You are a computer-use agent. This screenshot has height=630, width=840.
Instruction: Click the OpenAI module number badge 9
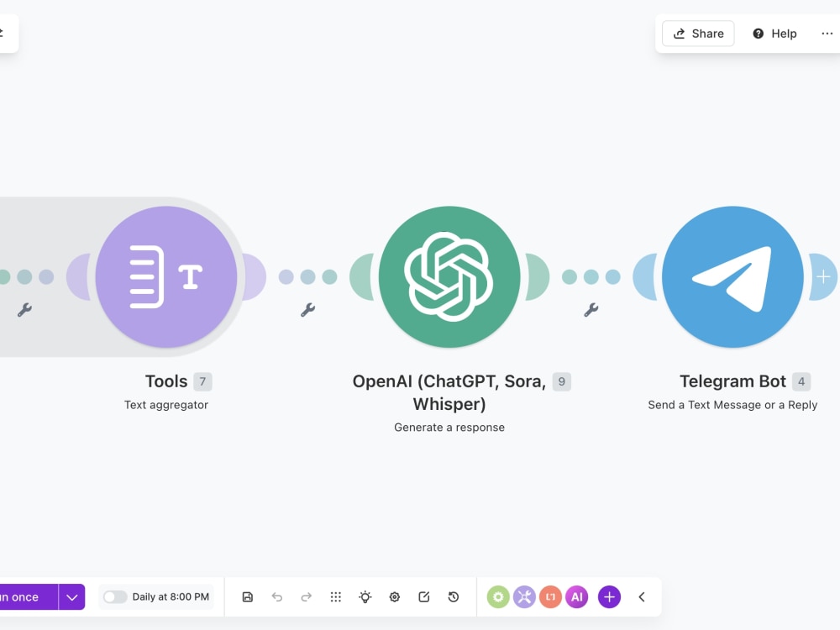coord(561,381)
